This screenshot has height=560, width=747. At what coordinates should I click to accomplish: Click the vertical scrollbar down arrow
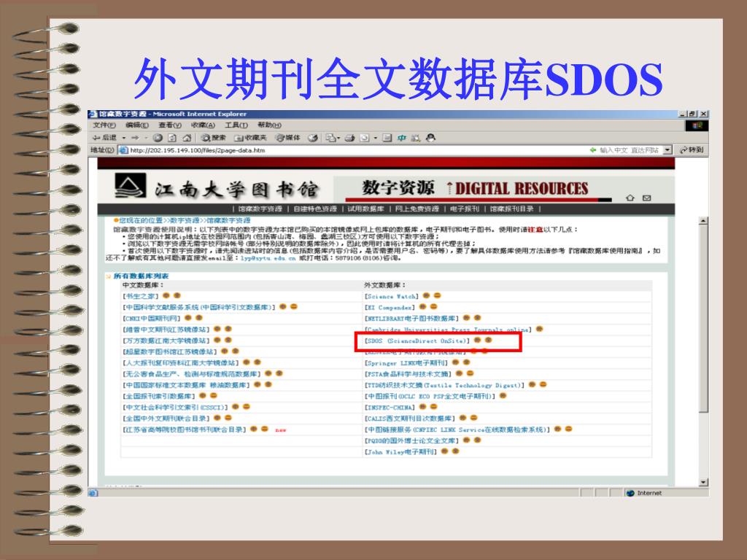[x=703, y=482]
